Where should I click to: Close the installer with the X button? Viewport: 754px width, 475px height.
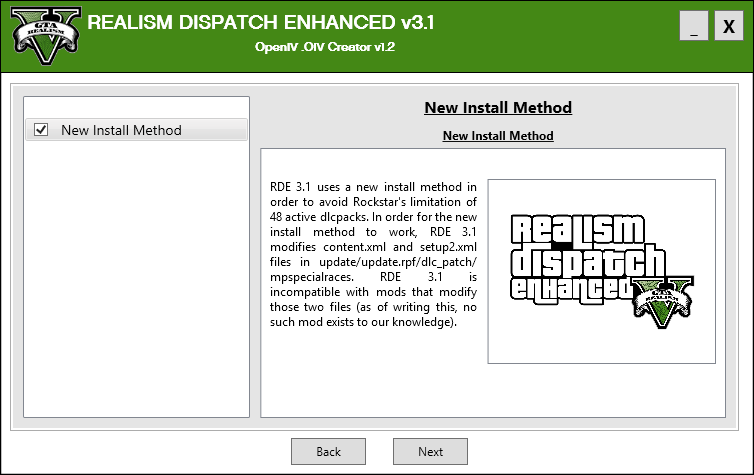point(729,26)
